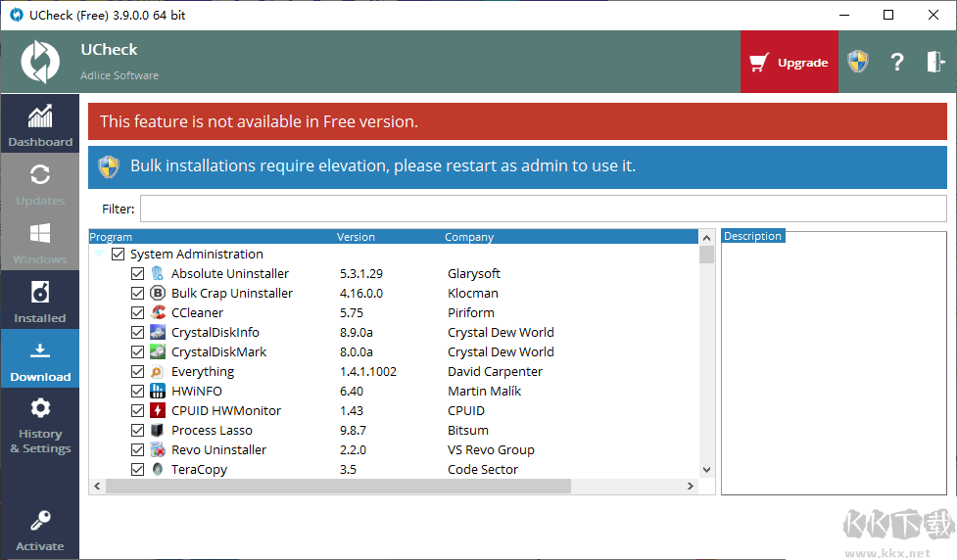
Task: Uncheck the CCleaner checkbox
Action: [137, 312]
